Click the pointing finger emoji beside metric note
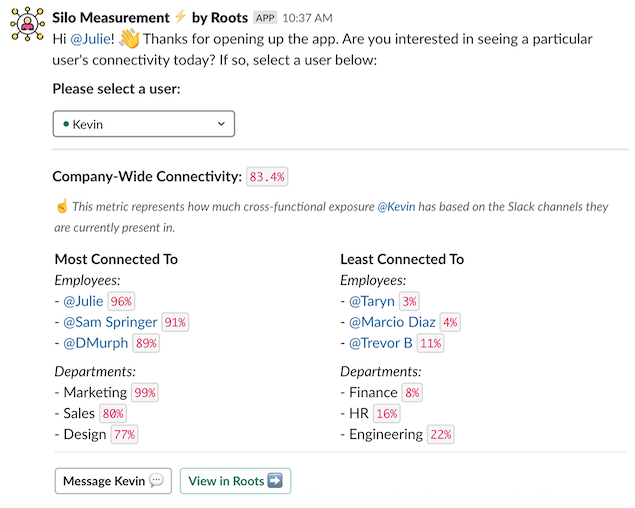Screen dimensions: 635x508 [x=61, y=206]
